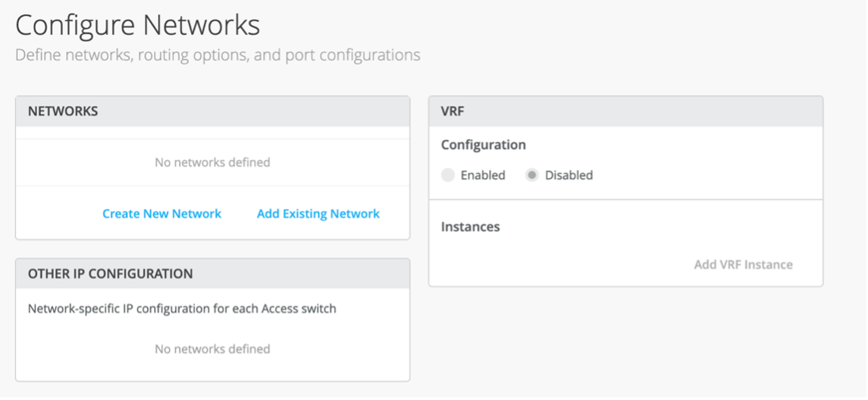Select the Enabled radio button for VRF
Viewport: 868px width, 400px height.
click(448, 175)
